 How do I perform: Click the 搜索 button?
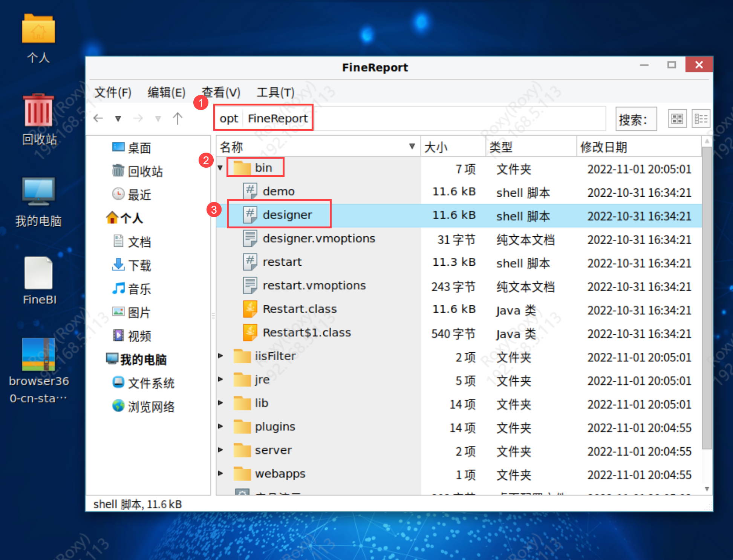[x=636, y=119]
